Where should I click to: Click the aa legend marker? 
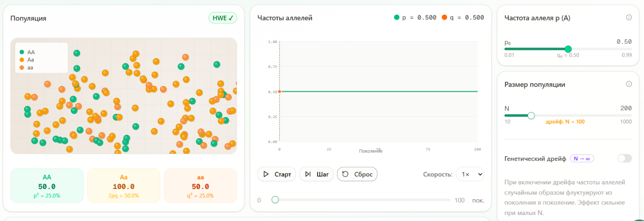tap(22, 68)
